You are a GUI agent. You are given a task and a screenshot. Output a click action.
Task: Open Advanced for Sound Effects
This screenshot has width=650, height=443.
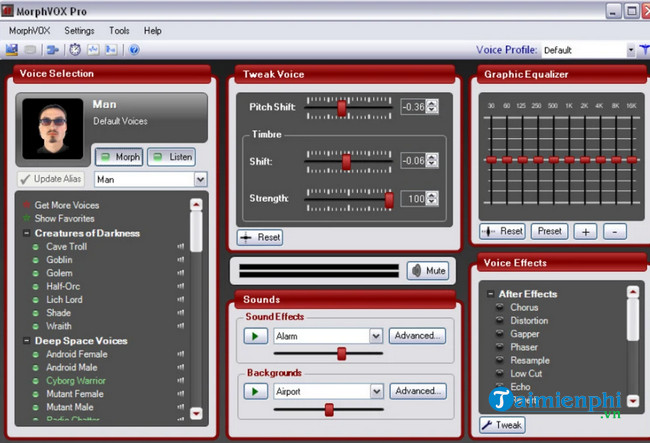417,336
